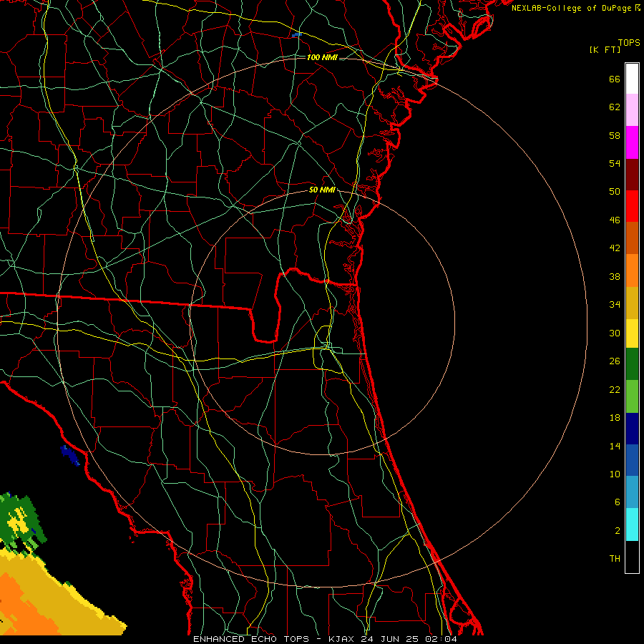This screenshot has height=644, width=644.
Task: Click the 02:04 time stamp
Action: point(441,639)
